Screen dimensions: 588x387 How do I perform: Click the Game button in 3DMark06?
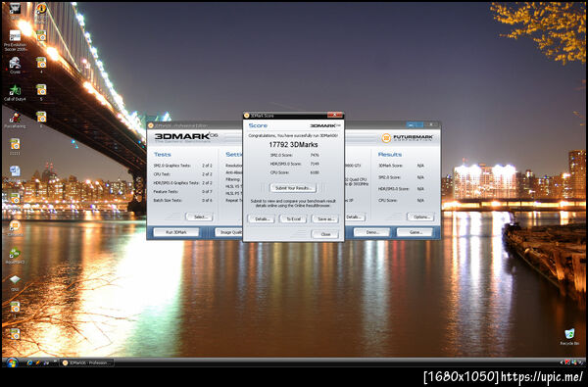point(415,232)
